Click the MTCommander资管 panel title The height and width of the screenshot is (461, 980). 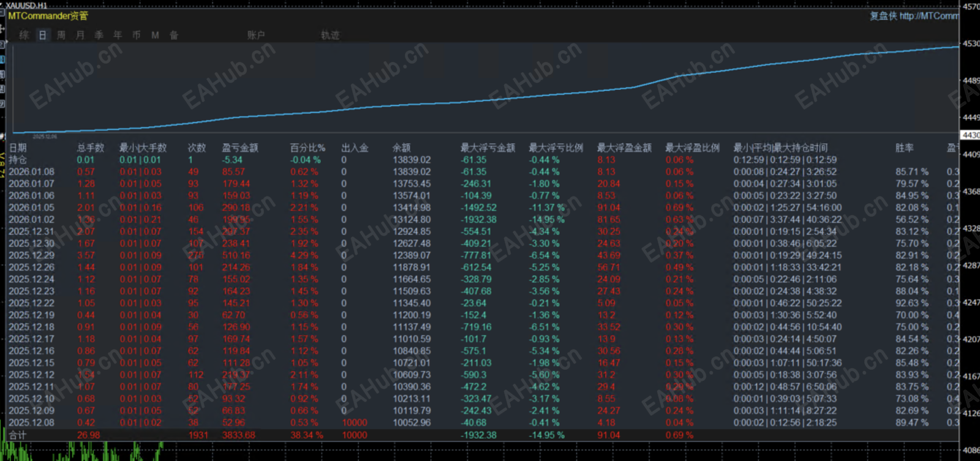48,16
